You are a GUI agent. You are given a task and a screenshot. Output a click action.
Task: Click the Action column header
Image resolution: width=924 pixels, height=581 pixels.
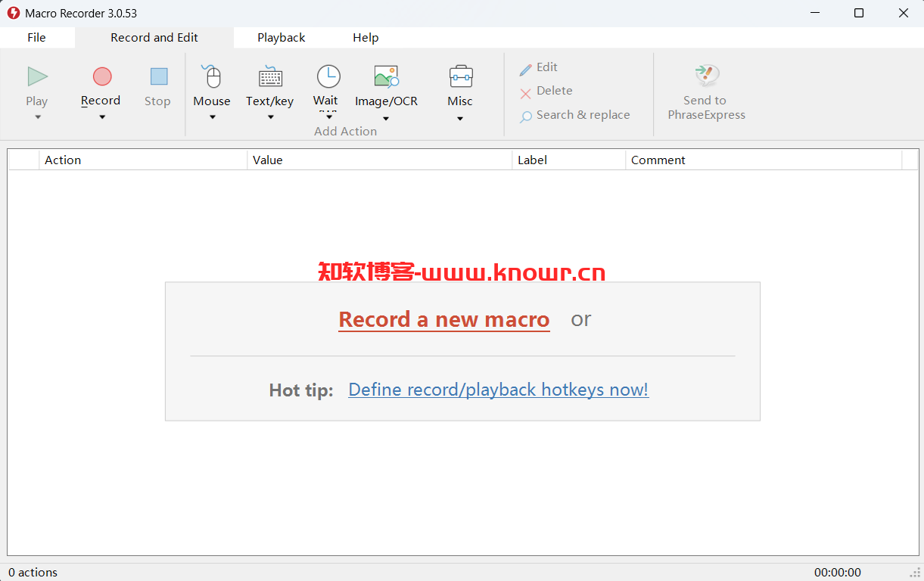143,160
